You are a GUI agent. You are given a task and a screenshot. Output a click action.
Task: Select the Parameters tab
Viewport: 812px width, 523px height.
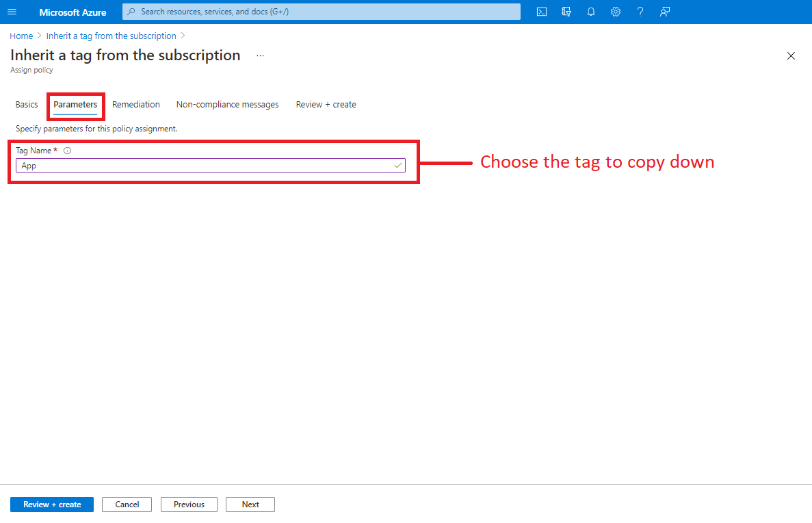tap(75, 105)
